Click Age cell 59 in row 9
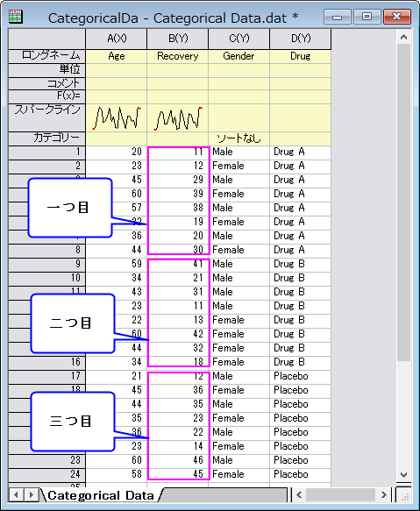The width and height of the screenshot is (420, 511). pyautogui.click(x=117, y=265)
